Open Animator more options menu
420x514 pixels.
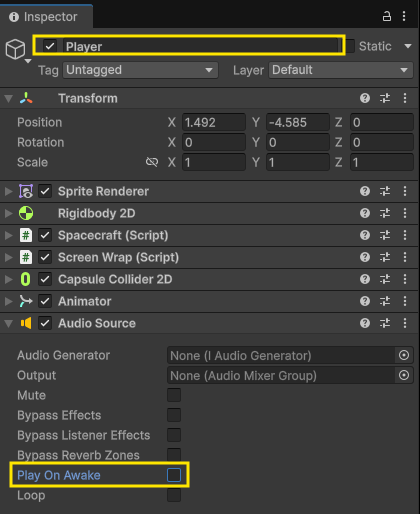click(x=405, y=301)
